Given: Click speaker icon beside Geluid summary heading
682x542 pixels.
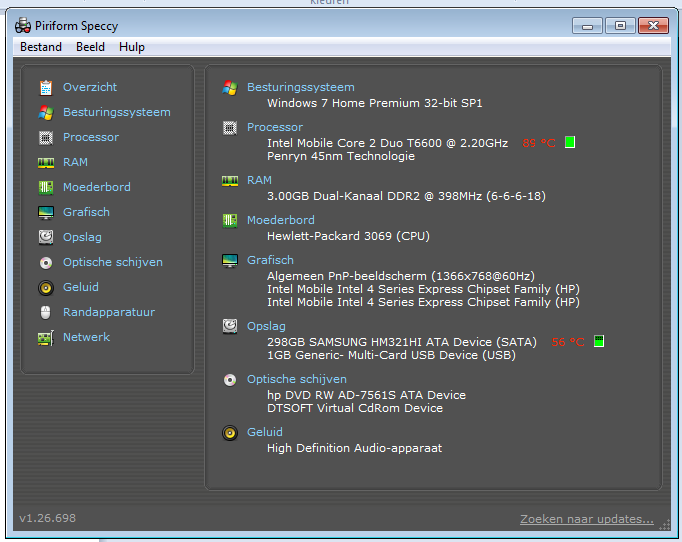Looking at the screenshot, I should [x=230, y=433].
